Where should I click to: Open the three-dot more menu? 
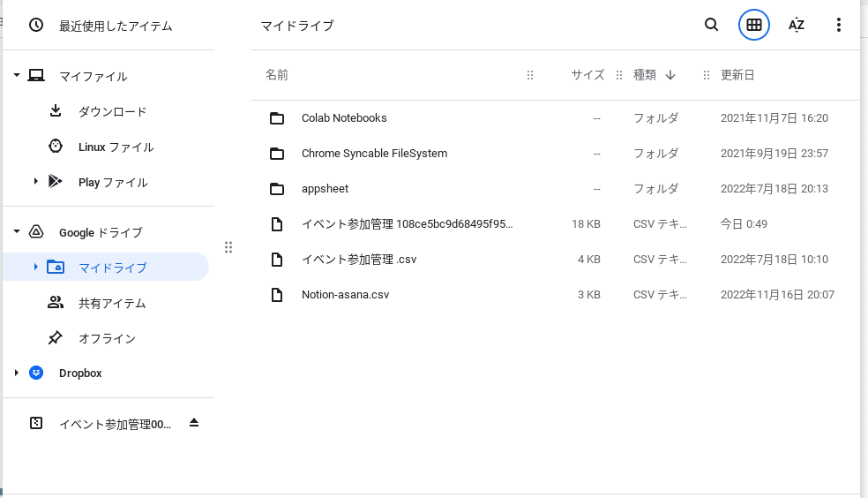tap(839, 25)
